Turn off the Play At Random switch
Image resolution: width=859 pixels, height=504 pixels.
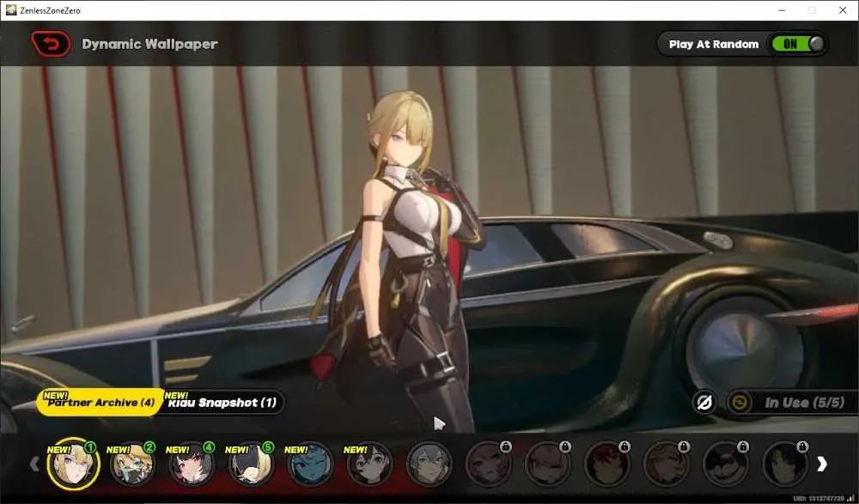798,44
